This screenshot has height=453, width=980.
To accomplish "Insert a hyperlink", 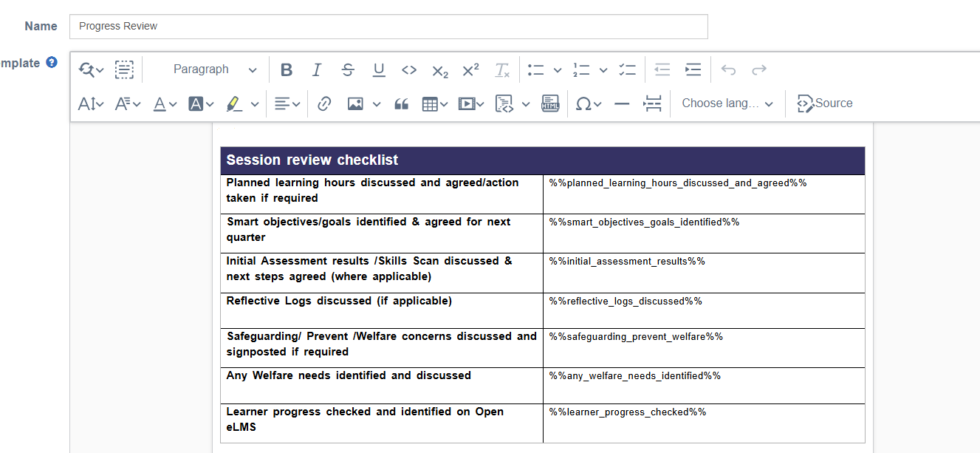I will point(323,103).
